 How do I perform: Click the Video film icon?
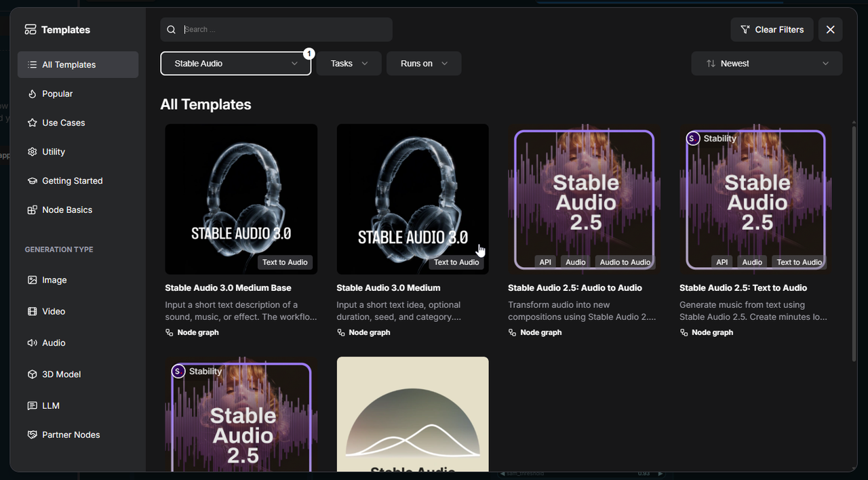click(32, 312)
